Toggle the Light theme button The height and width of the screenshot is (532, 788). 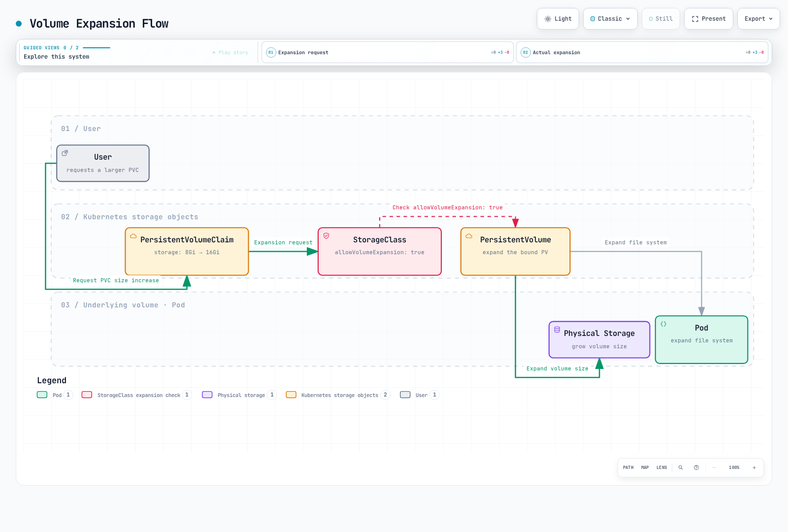(558, 19)
